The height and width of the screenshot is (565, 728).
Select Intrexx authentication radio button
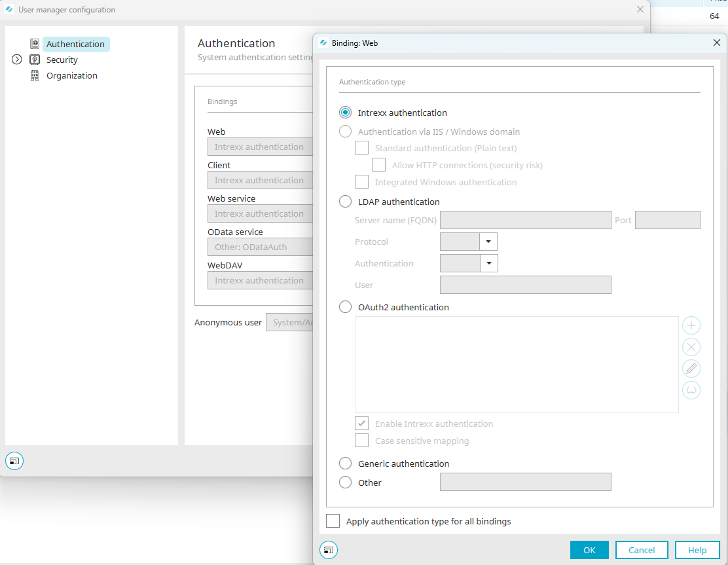(345, 113)
